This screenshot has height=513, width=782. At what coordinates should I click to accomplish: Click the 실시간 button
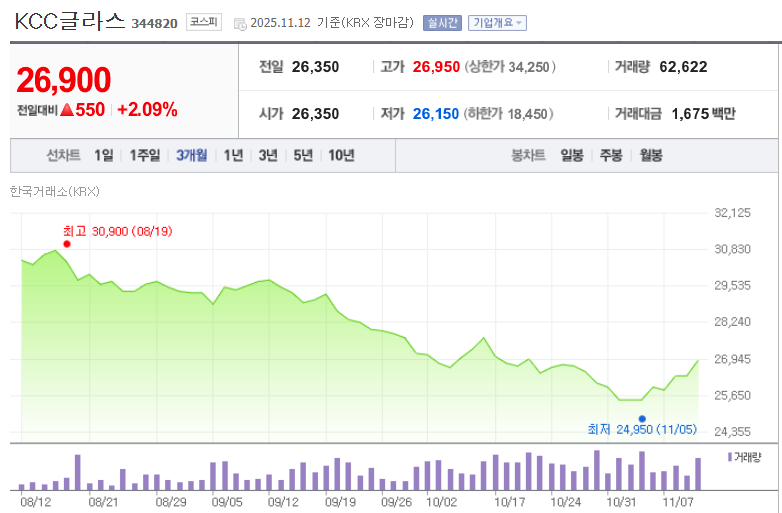pos(442,23)
